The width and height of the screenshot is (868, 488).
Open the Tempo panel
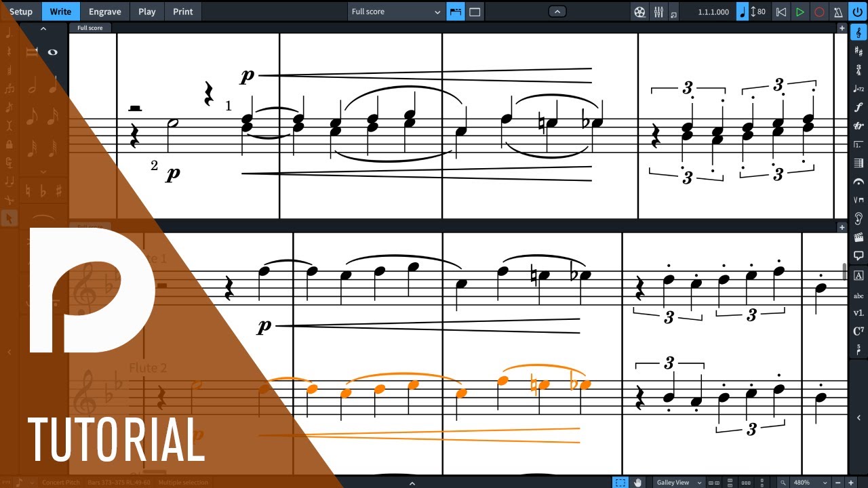tap(859, 89)
